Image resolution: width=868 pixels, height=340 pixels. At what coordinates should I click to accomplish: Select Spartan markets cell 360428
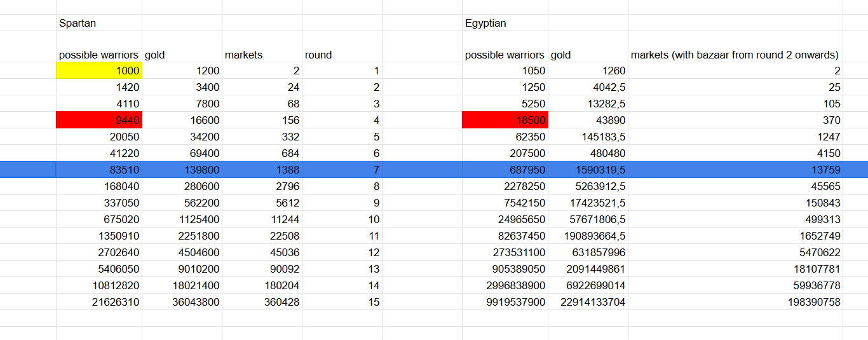tap(262, 302)
